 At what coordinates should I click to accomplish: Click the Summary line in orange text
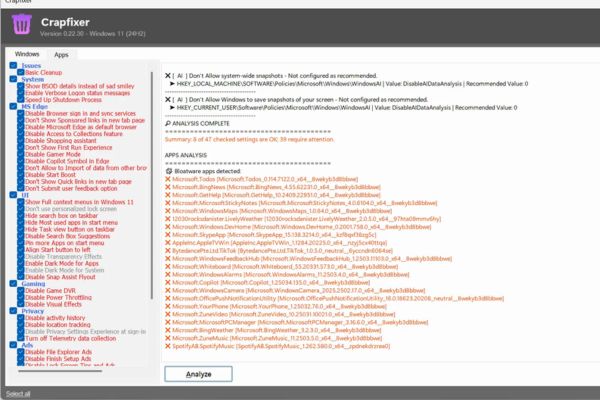click(x=249, y=139)
